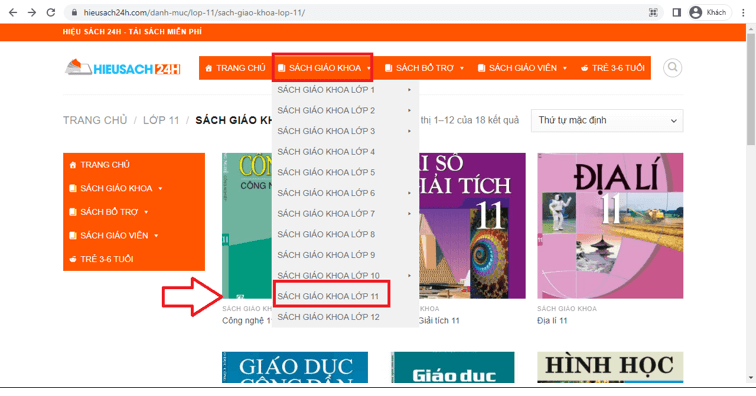Image resolution: width=756 pixels, height=396 pixels.
Task: Open the QR code icon in address bar
Action: [653, 13]
